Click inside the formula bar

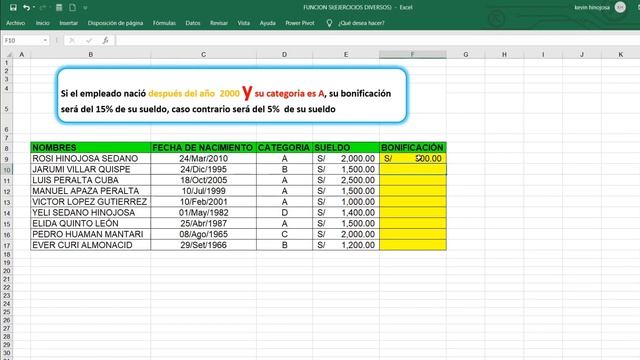pyautogui.click(x=377, y=40)
